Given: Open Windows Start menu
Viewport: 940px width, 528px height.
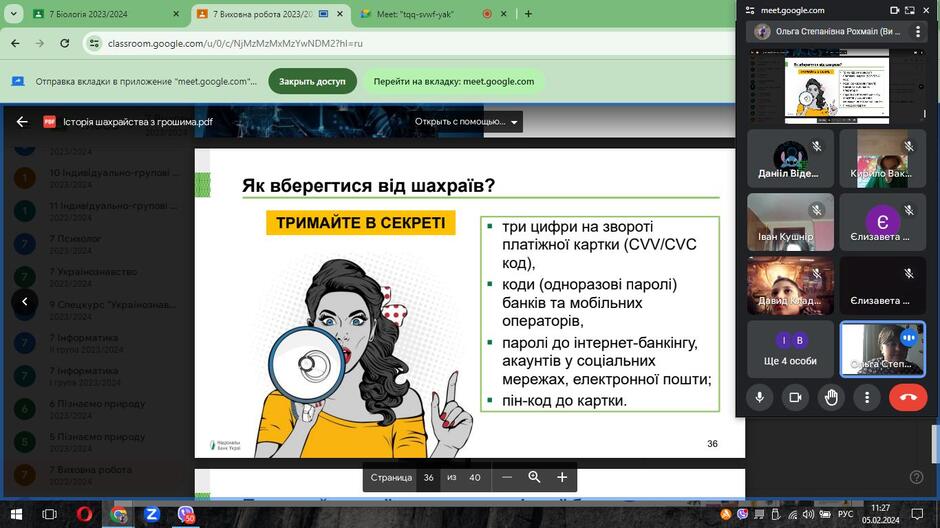Looking at the screenshot, I should pyautogui.click(x=17, y=514).
